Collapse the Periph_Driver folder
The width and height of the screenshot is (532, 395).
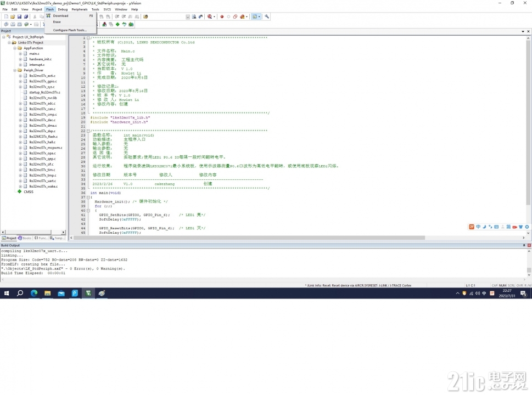pyautogui.click(x=15, y=70)
